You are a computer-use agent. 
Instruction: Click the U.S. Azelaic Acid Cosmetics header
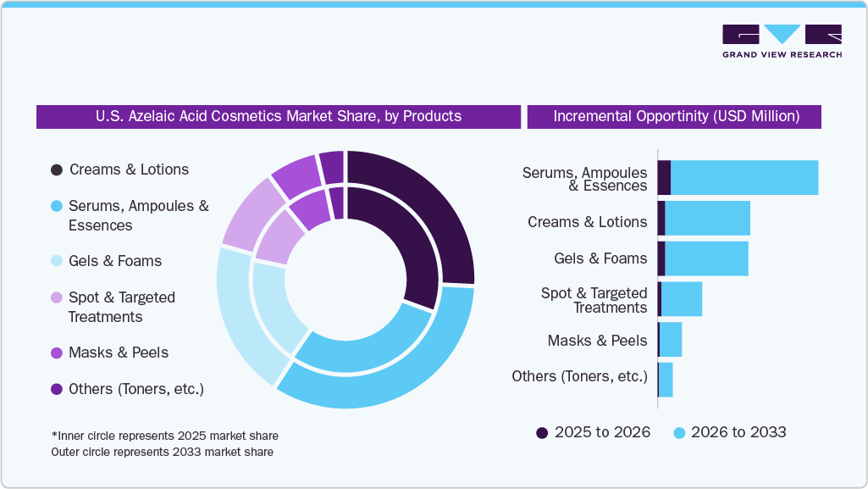(278, 116)
